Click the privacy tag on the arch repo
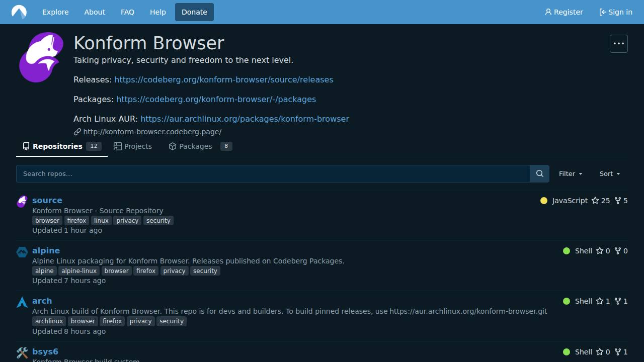The image size is (644, 362). point(140,321)
